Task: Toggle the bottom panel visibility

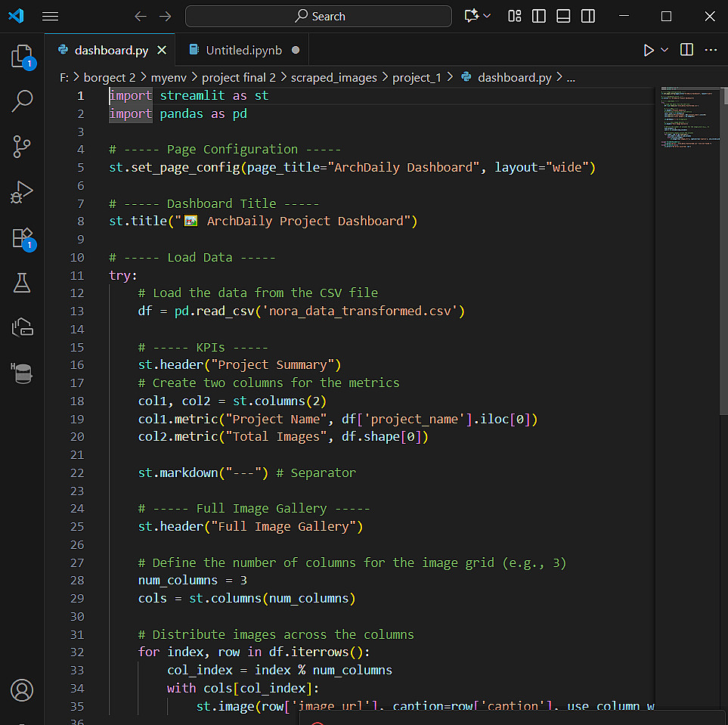Action: click(x=563, y=16)
